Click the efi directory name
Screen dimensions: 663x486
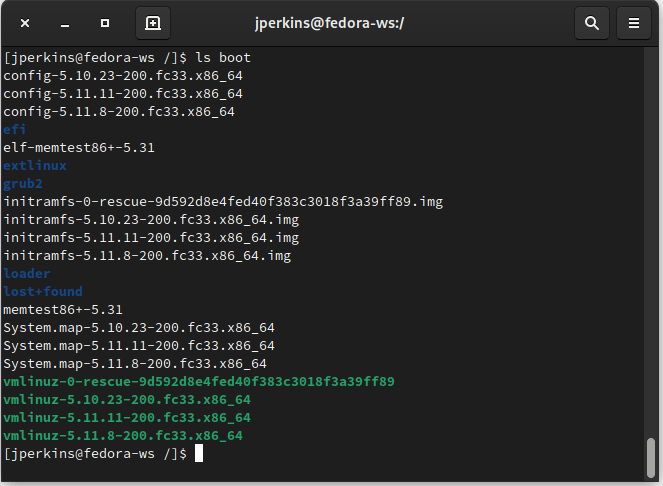pyautogui.click(x=15, y=129)
